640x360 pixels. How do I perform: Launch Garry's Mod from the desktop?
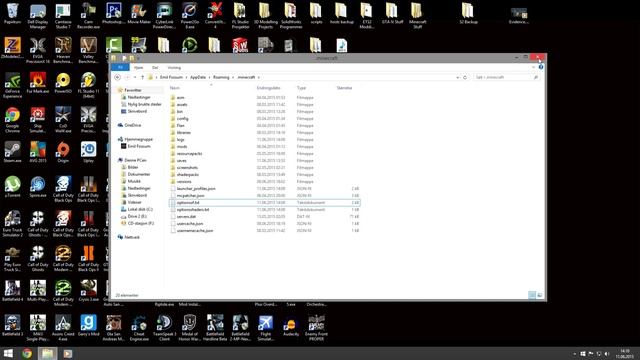[x=88, y=325]
